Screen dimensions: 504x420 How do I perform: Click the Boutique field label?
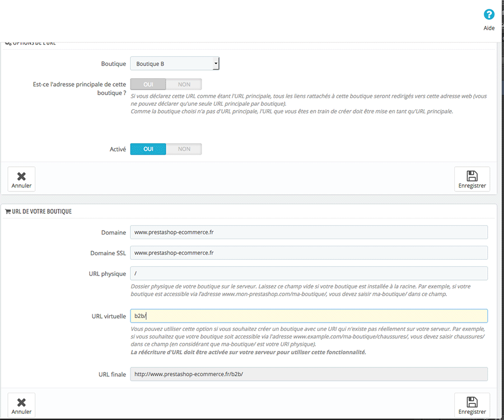tap(113, 64)
